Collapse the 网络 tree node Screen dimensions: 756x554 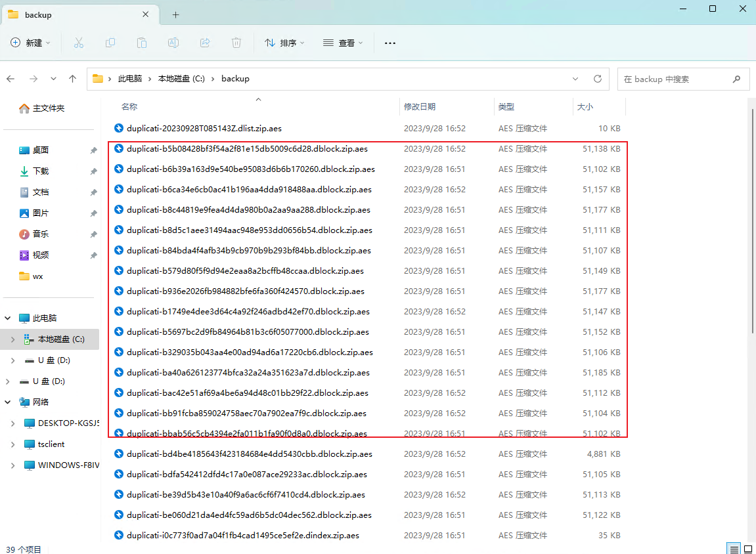(8, 402)
